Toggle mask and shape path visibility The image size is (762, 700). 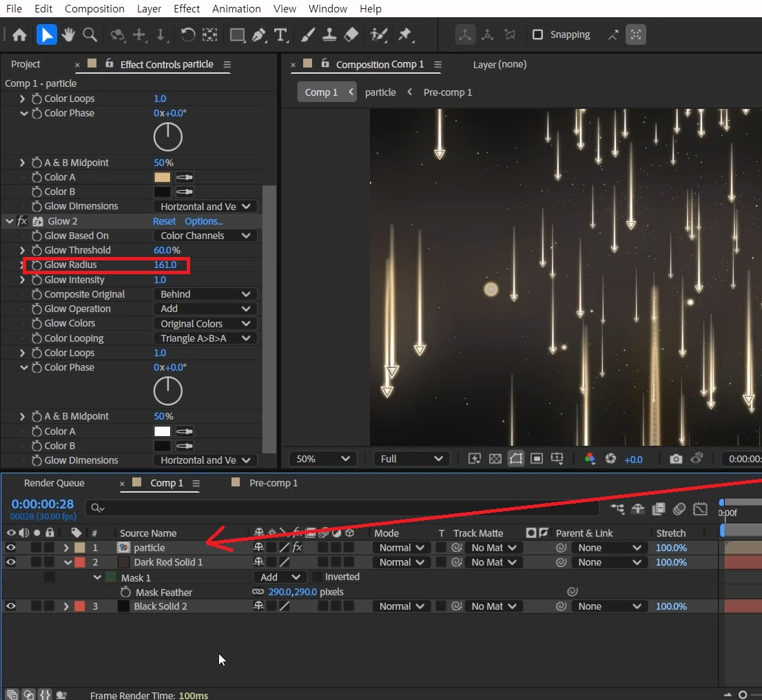tap(516, 459)
